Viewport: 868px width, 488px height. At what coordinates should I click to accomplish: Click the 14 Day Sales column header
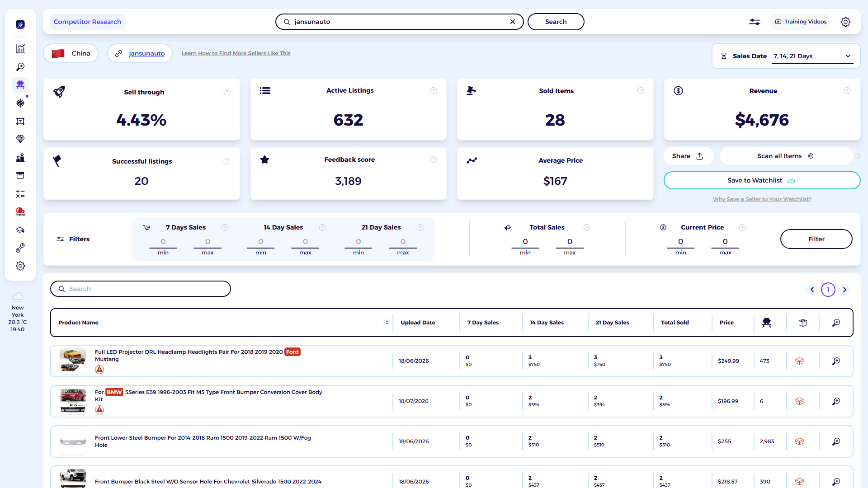click(547, 323)
